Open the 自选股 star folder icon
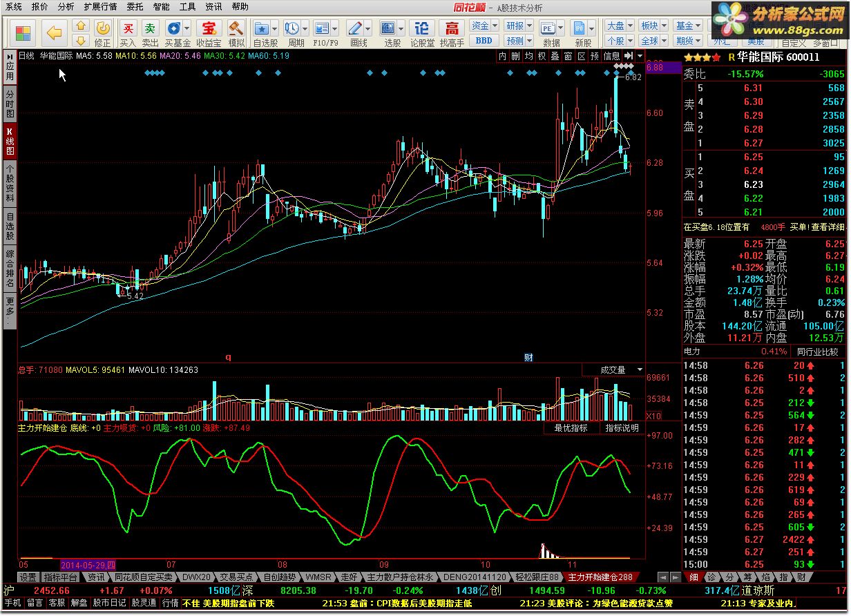 tap(261, 28)
